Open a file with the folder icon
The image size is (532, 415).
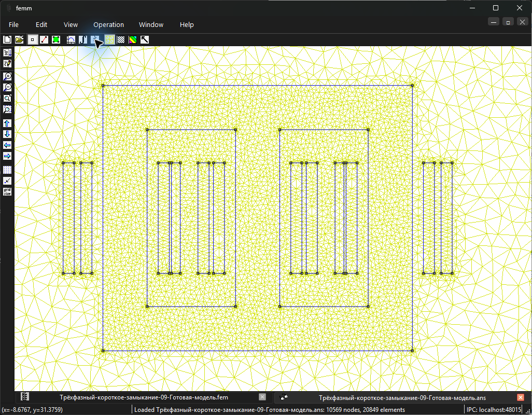point(19,40)
